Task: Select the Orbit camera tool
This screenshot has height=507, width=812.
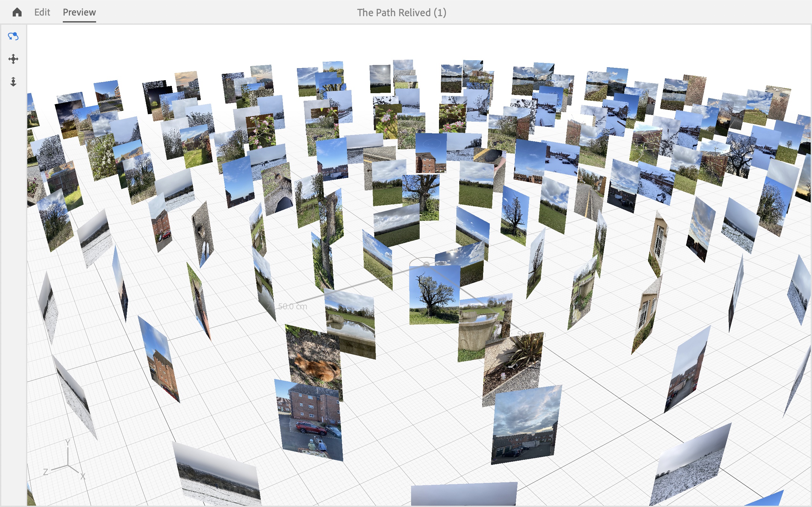Action: point(13,36)
